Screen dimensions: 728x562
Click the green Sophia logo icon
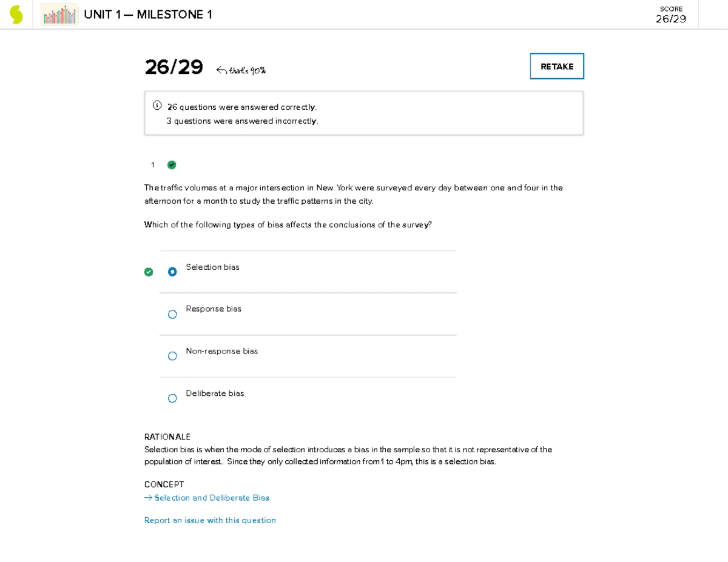point(16,15)
